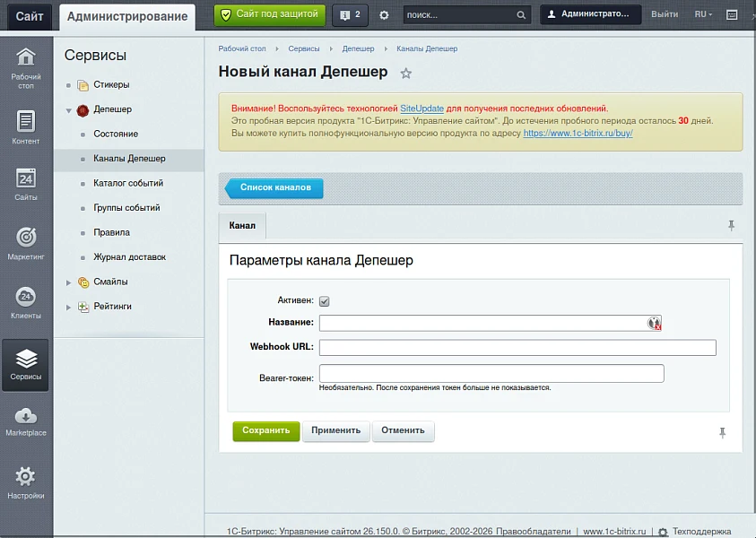This screenshot has width=756, height=538.
Task: Switch to the Сайт top tab
Action: [30, 16]
